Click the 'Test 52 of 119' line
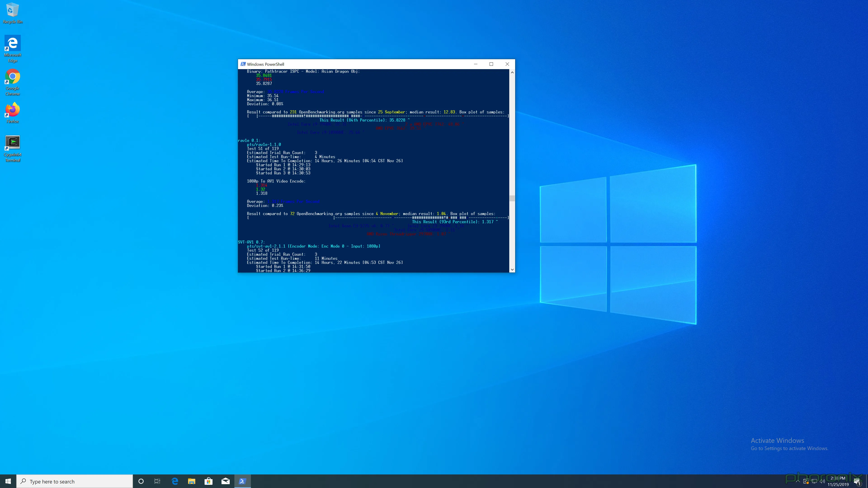 tap(263, 250)
